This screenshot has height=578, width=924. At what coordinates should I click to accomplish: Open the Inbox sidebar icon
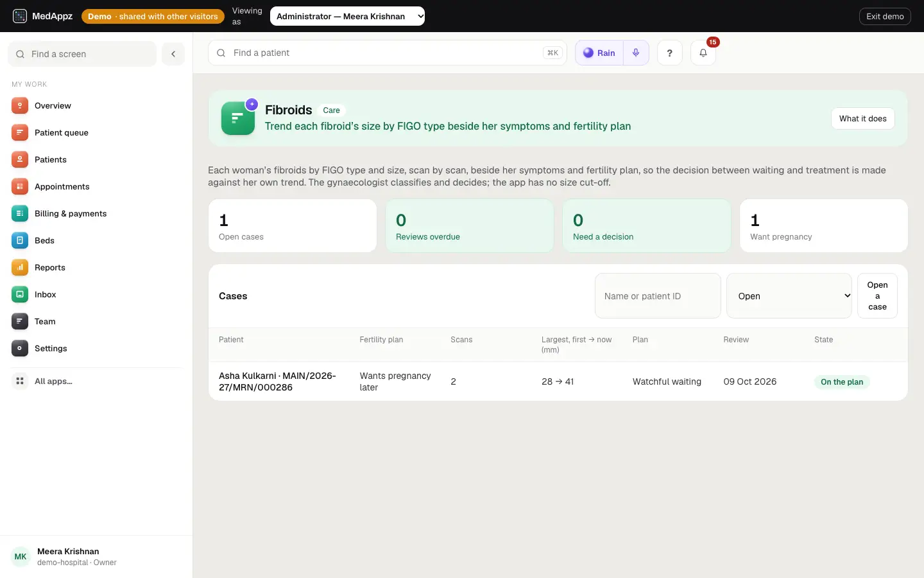20,295
